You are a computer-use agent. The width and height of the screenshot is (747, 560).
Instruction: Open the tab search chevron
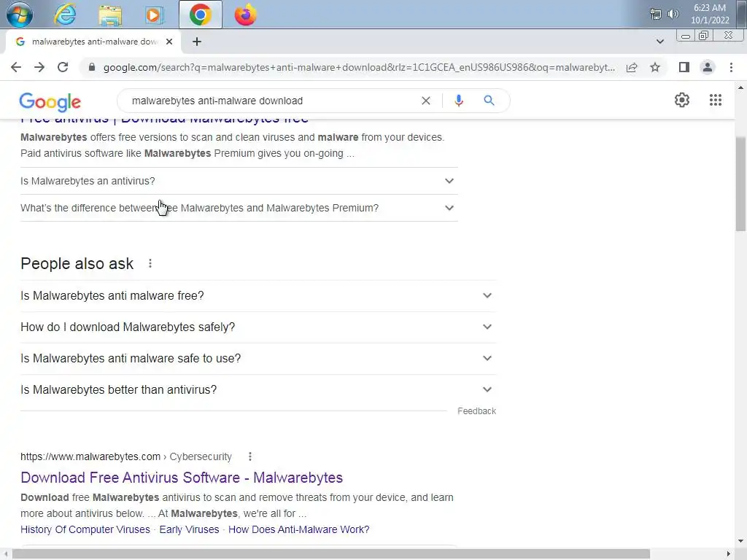pyautogui.click(x=659, y=42)
